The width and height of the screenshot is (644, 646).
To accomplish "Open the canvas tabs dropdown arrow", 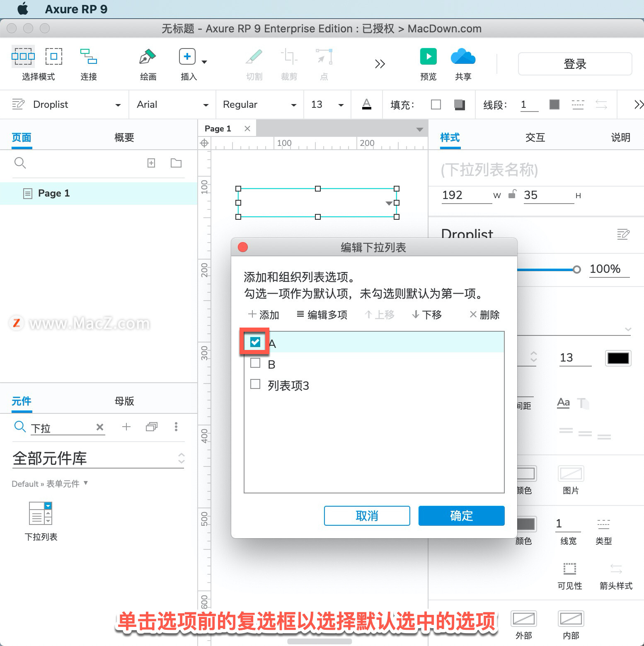I will tap(419, 130).
